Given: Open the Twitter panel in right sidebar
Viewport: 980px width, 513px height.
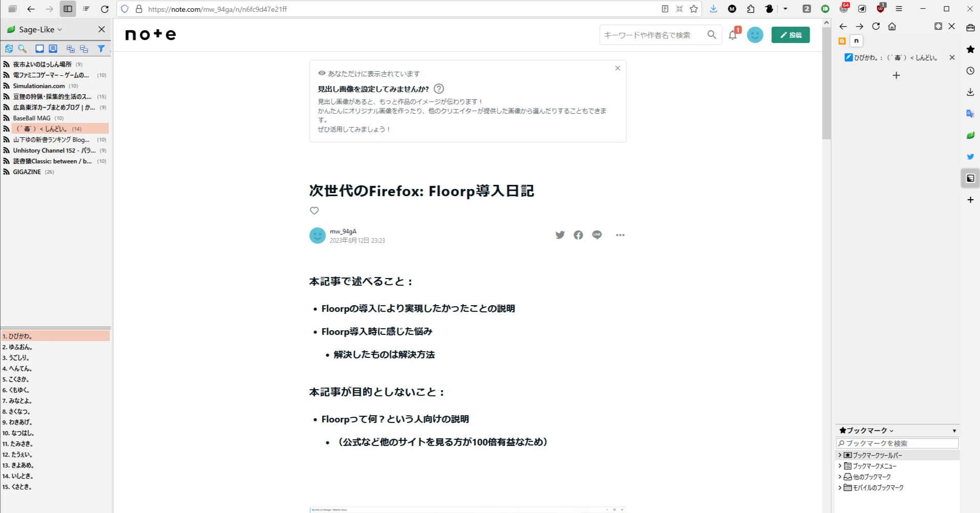Looking at the screenshot, I should coord(970,157).
